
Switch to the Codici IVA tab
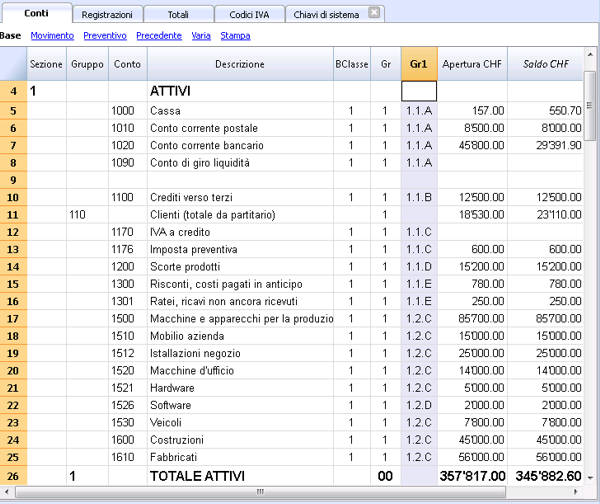(x=249, y=15)
